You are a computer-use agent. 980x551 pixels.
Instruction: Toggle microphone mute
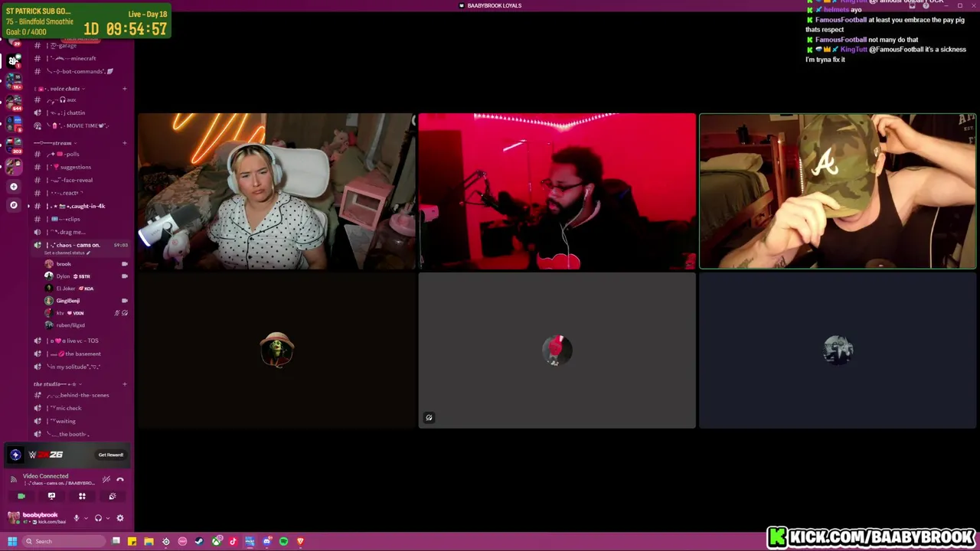pyautogui.click(x=76, y=518)
